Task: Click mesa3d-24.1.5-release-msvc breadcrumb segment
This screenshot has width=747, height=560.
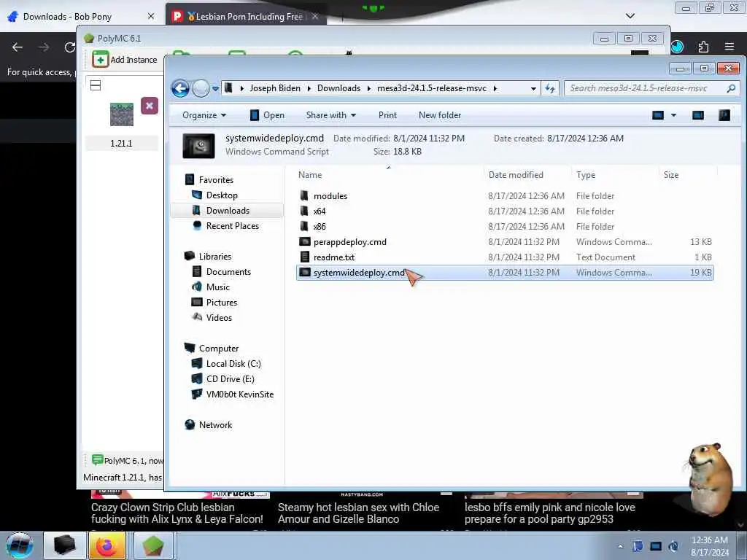Action: coord(432,88)
